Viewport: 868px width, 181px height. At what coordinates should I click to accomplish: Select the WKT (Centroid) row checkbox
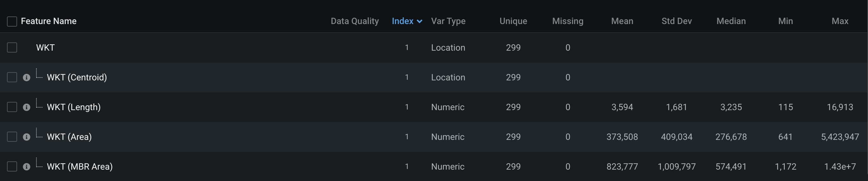click(12, 77)
